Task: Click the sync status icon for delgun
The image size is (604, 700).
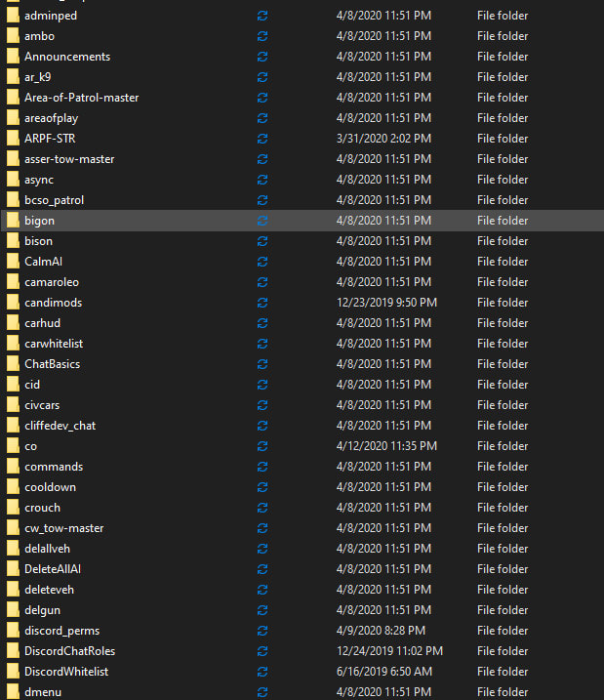Action: (x=262, y=611)
